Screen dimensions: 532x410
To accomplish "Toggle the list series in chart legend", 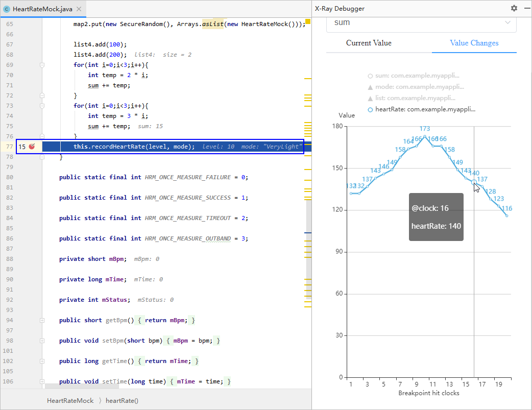I will [x=412, y=98].
